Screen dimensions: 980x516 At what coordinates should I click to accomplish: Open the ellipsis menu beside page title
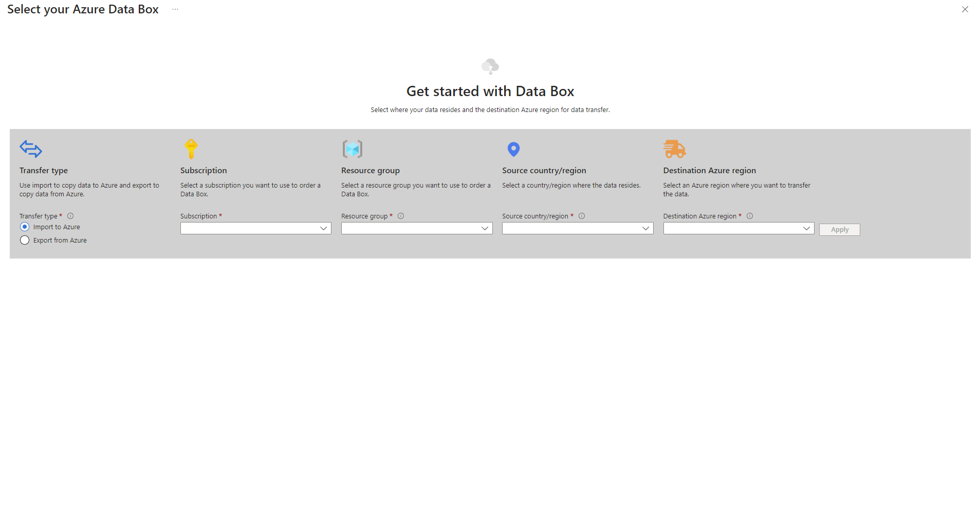click(x=175, y=9)
